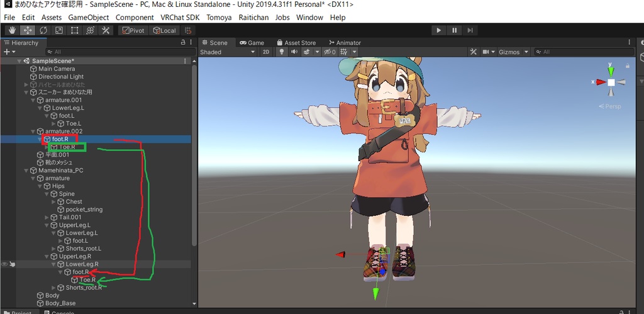Toggle scene lighting bulb icon

pos(281,52)
